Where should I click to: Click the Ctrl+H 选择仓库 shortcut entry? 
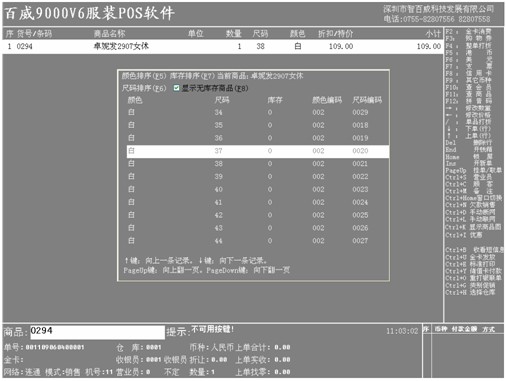(470, 292)
